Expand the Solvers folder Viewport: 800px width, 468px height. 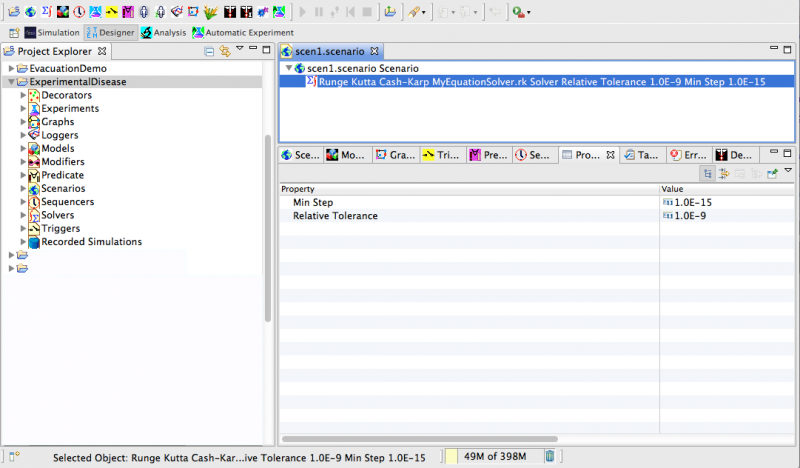tap(23, 215)
